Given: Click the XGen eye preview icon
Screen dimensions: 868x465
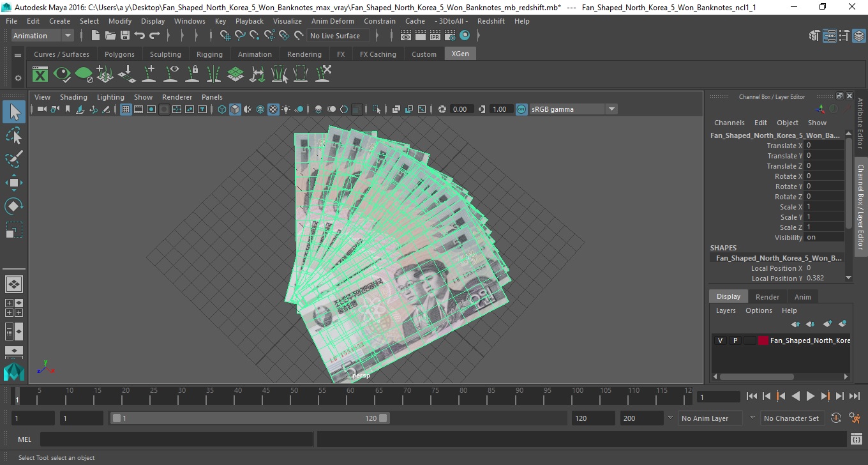Looking at the screenshot, I should (62, 75).
